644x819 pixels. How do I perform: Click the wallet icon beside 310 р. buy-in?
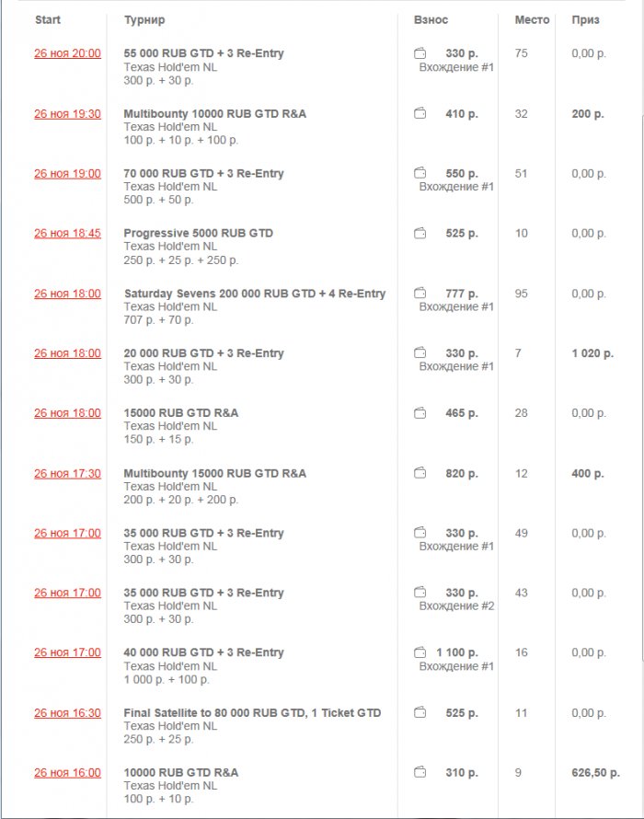pos(420,772)
